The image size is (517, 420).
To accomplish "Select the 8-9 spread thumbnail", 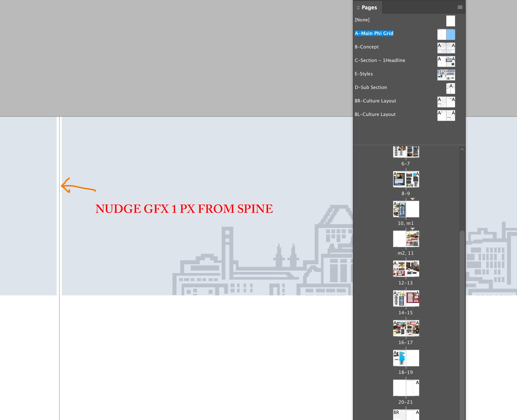I will [406, 179].
